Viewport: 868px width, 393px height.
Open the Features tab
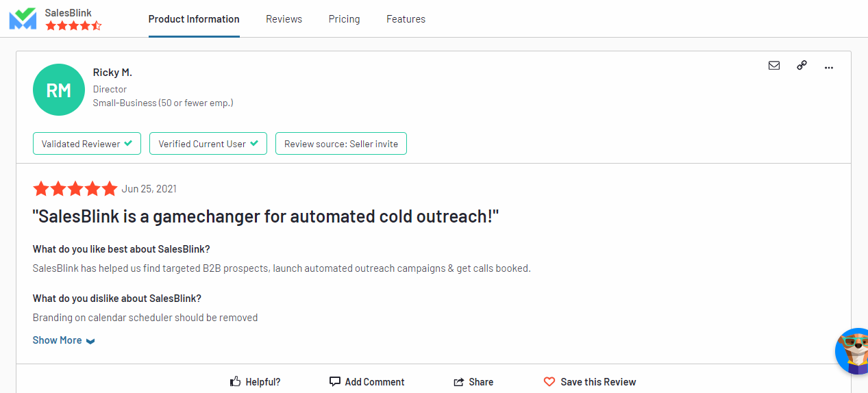(x=406, y=19)
